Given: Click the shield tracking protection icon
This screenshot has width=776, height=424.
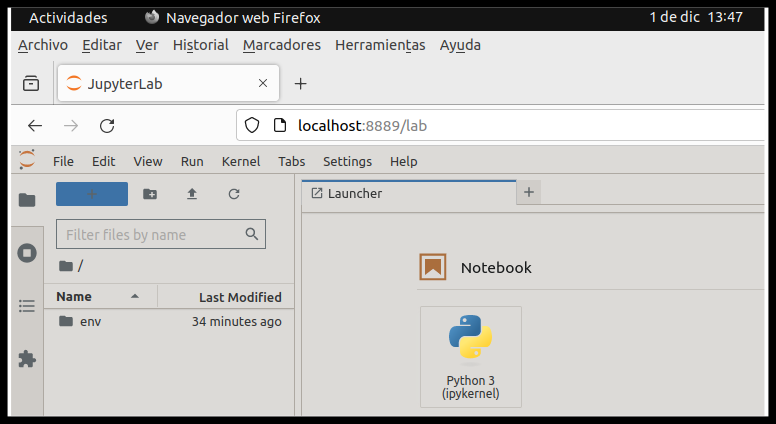Looking at the screenshot, I should click(252, 126).
